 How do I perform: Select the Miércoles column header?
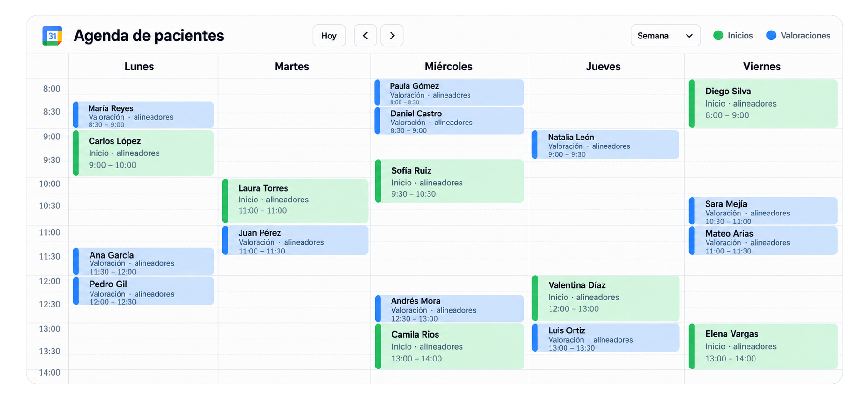click(x=448, y=67)
